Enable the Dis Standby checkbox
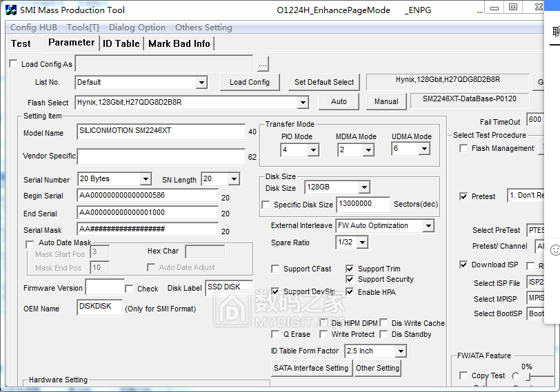 [384, 334]
